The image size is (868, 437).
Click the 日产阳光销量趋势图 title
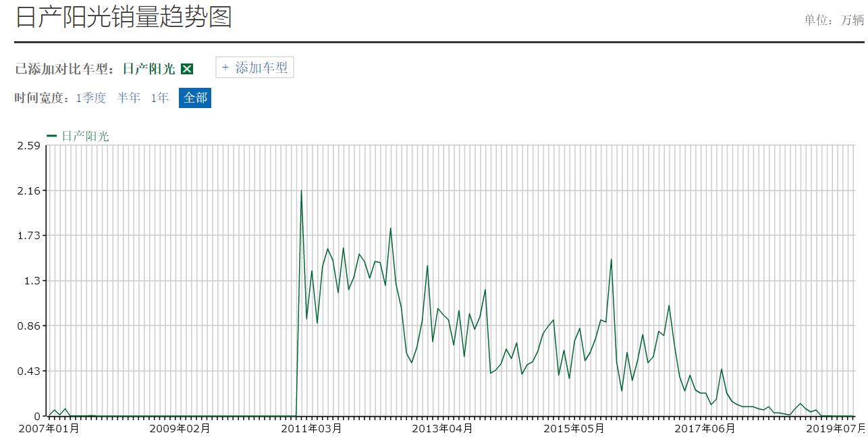tap(124, 16)
